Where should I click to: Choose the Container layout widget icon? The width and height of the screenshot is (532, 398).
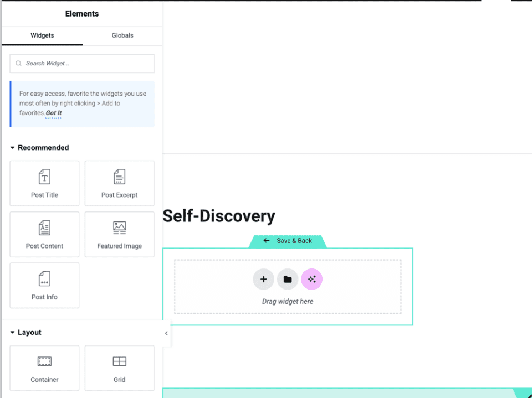tap(44, 361)
